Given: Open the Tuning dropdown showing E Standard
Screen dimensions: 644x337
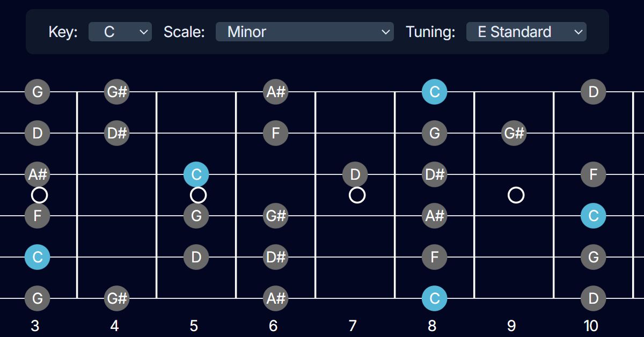Looking at the screenshot, I should (526, 32).
